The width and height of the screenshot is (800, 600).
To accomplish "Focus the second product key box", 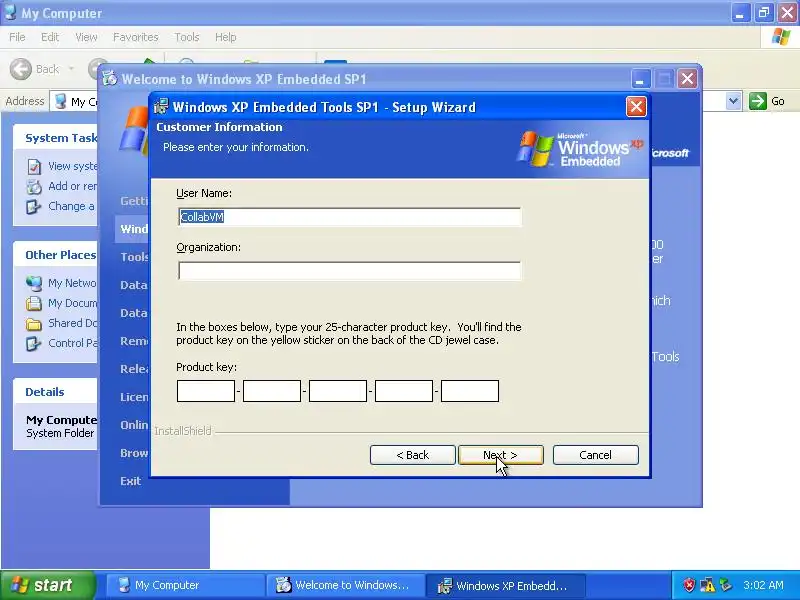I will click(272, 391).
